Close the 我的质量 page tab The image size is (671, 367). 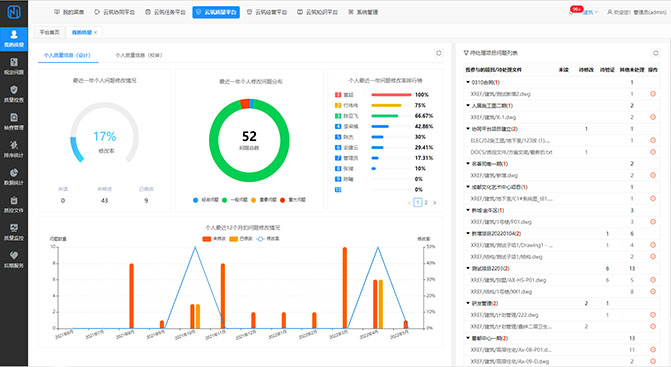tap(95, 33)
